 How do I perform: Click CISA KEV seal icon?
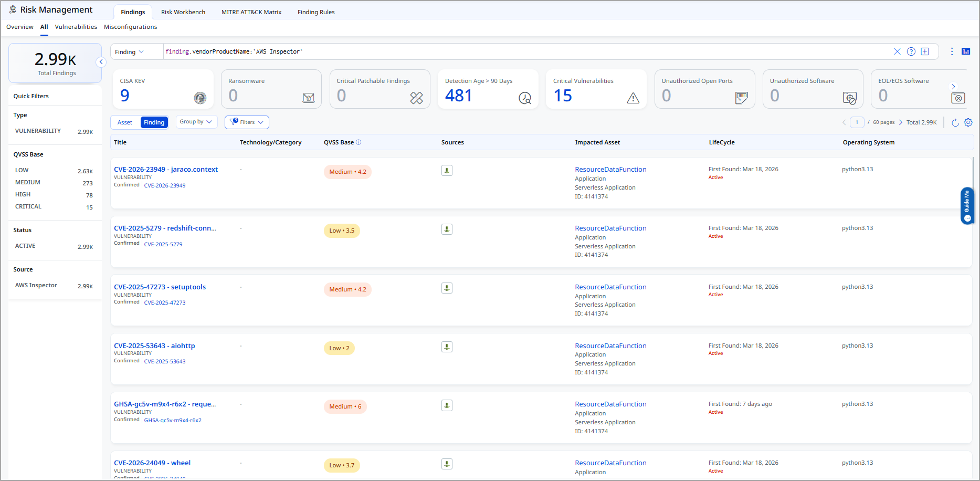coord(200,98)
